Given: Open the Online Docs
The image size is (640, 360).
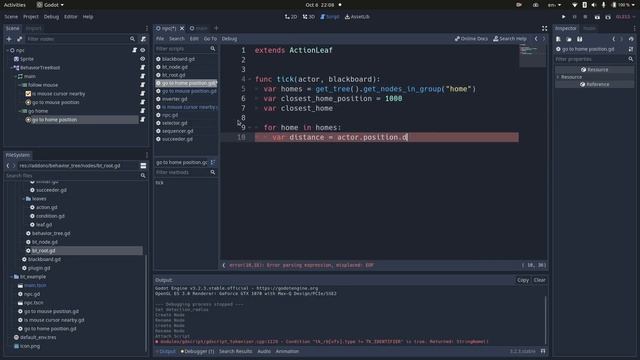Looking at the screenshot, I should tap(471, 39).
